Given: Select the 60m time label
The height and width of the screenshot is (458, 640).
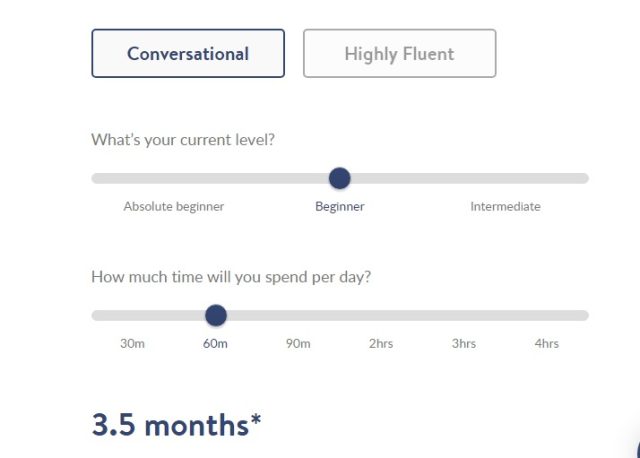Looking at the screenshot, I should (x=215, y=344).
